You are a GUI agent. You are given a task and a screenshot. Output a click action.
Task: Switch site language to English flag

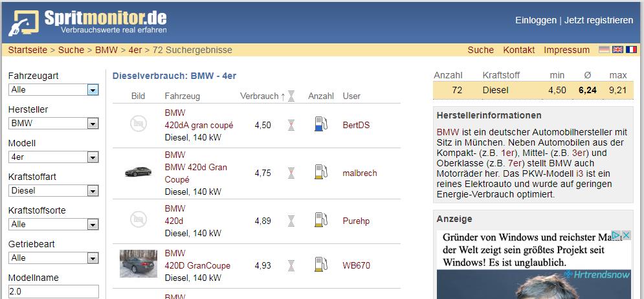click(x=617, y=50)
